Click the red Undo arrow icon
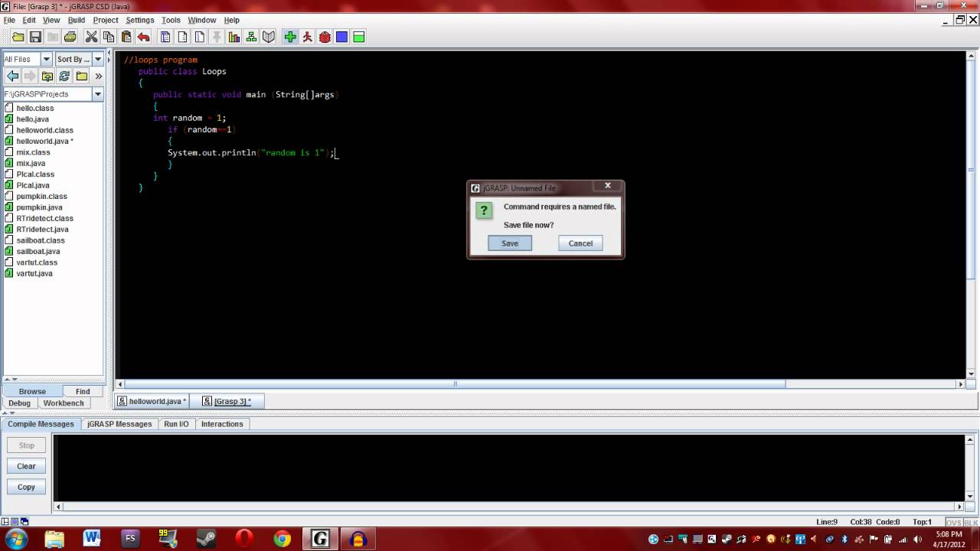 point(143,37)
